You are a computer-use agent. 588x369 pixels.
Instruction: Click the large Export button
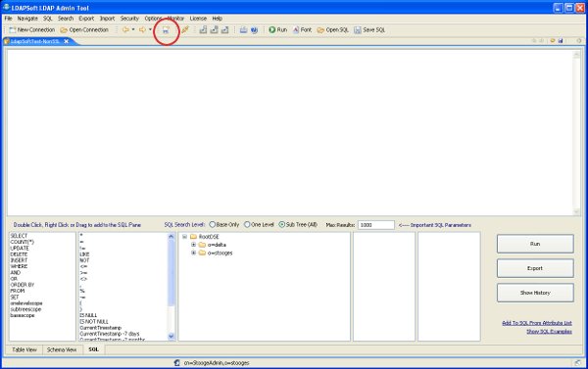tap(535, 268)
